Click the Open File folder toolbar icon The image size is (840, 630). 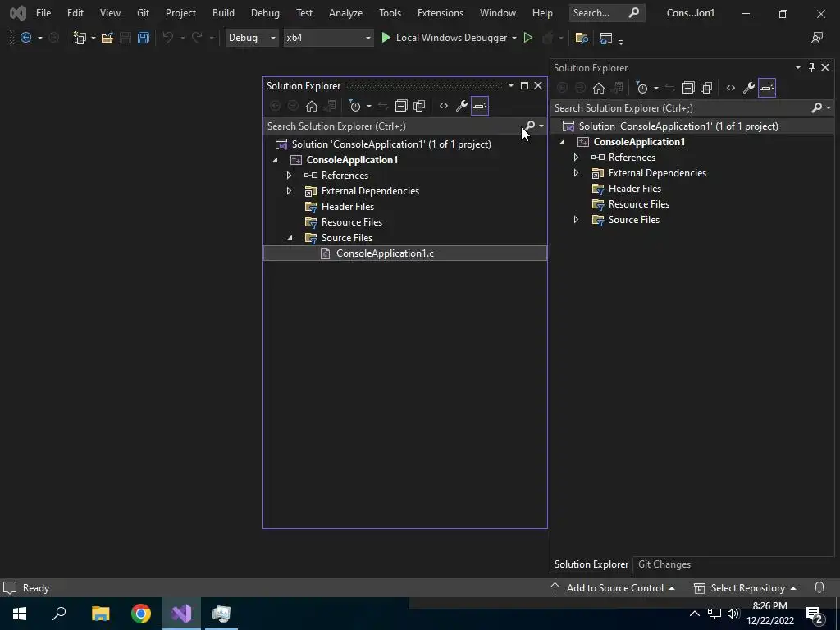(x=107, y=38)
